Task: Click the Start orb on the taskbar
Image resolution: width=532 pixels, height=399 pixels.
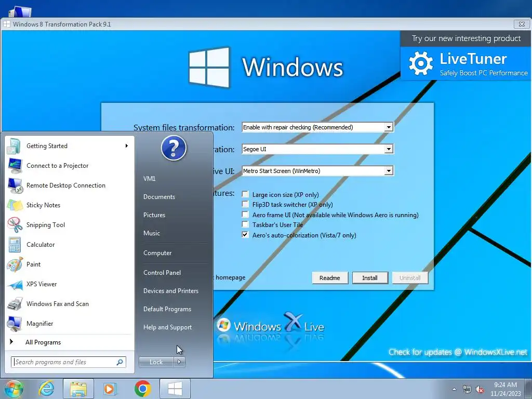Action: pyautogui.click(x=14, y=389)
